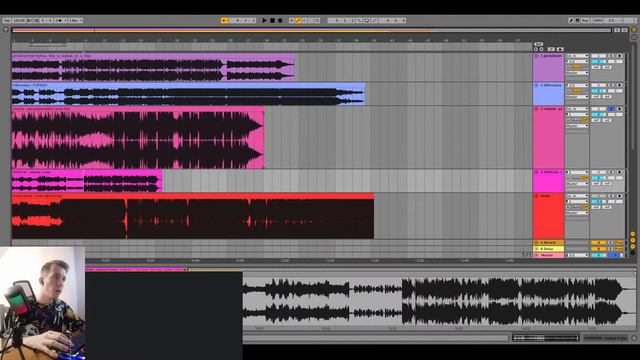Image resolution: width=640 pixels, height=360 pixels.
Task: Fold the blue second track
Action: [537, 85]
